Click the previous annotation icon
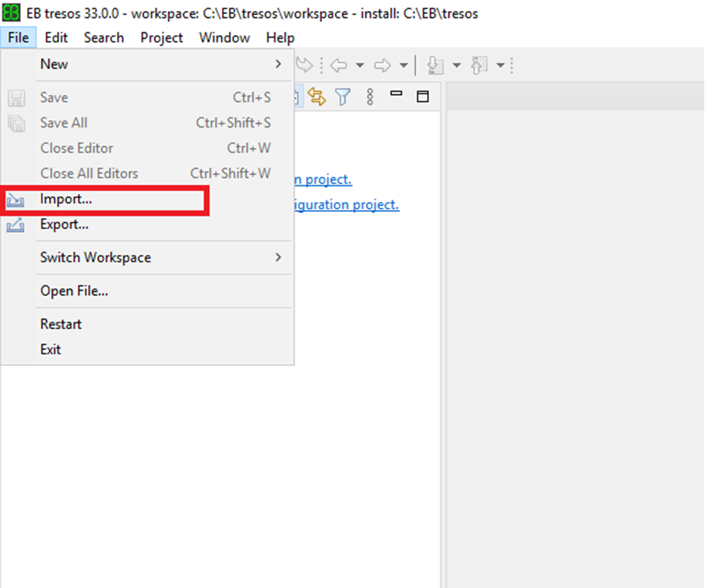The image size is (705, 588). (x=478, y=65)
